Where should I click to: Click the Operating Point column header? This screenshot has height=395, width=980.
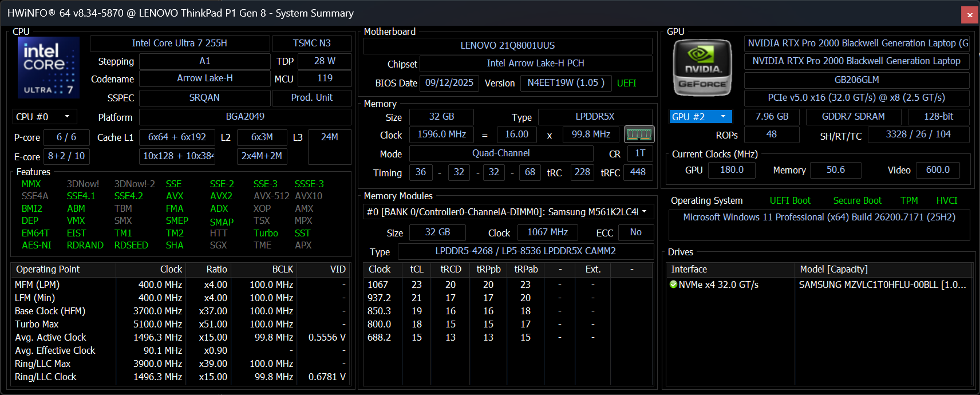(48, 269)
